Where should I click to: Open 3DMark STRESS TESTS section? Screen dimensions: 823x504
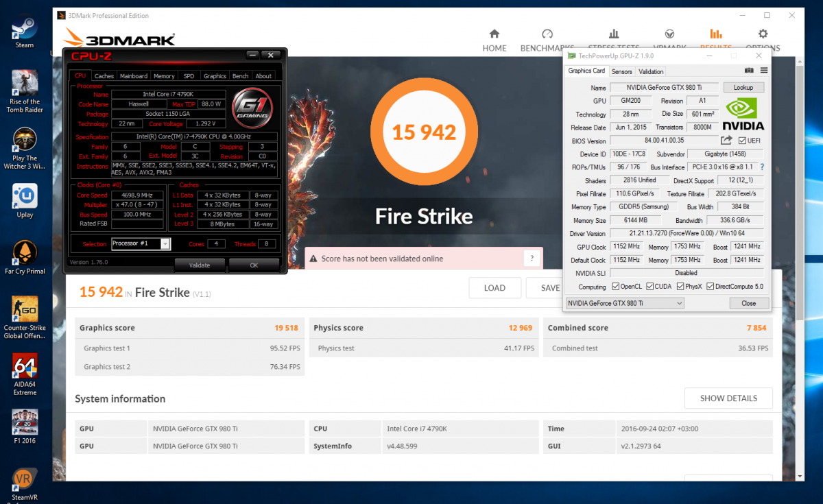[613, 40]
